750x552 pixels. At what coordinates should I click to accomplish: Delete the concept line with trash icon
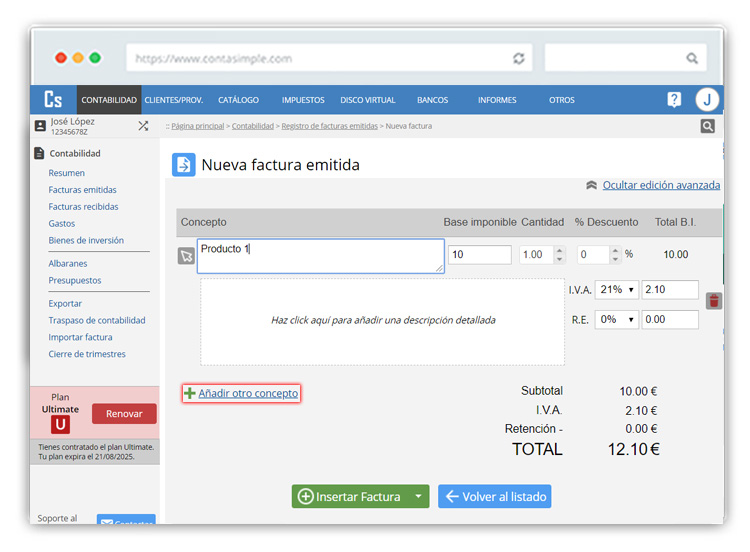coord(713,301)
